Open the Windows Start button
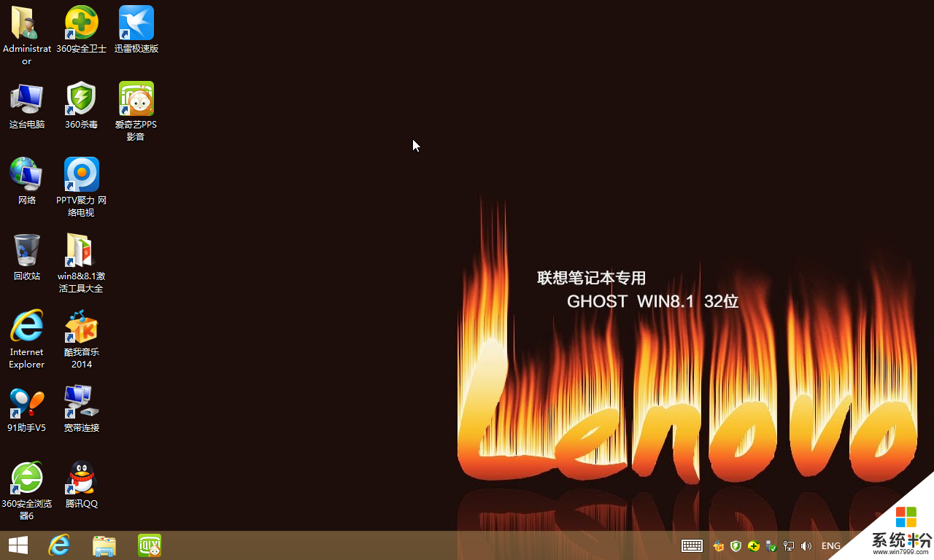 point(18,545)
